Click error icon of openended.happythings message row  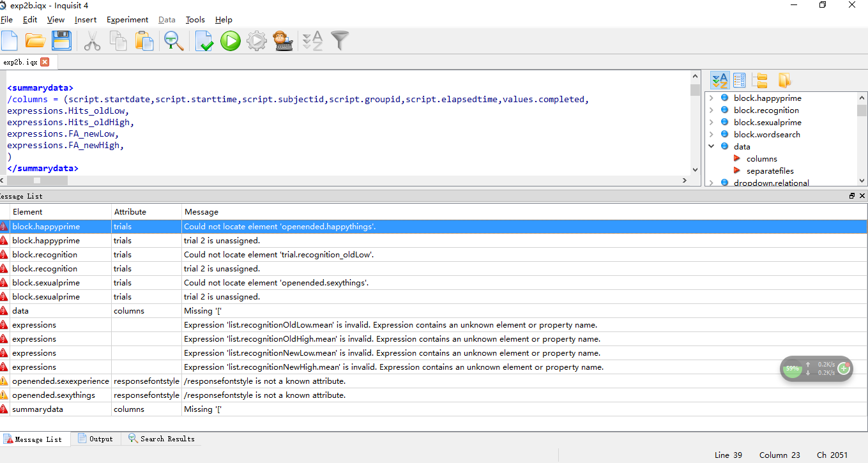[x=4, y=227]
